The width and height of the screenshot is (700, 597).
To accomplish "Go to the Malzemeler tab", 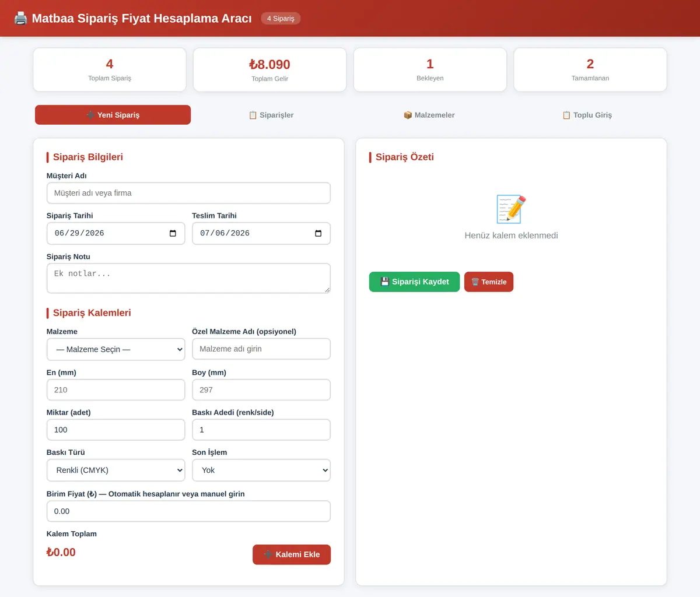I will pyautogui.click(x=429, y=115).
